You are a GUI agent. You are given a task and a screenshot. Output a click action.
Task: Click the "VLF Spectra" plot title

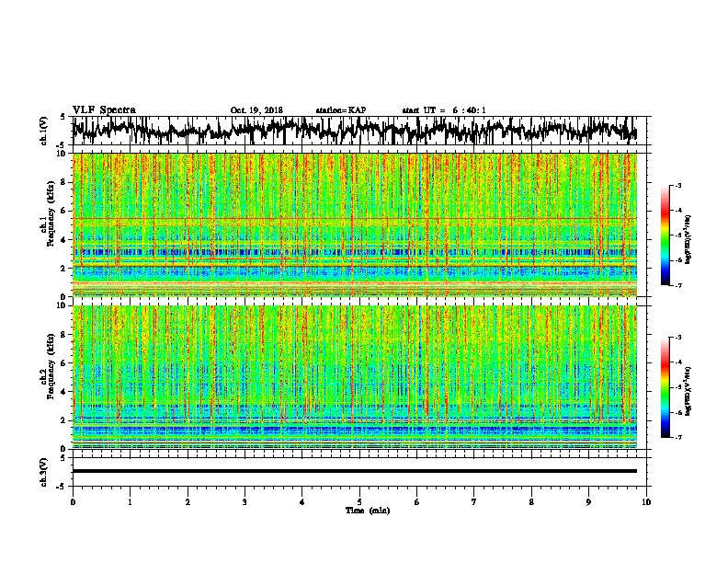(104, 110)
